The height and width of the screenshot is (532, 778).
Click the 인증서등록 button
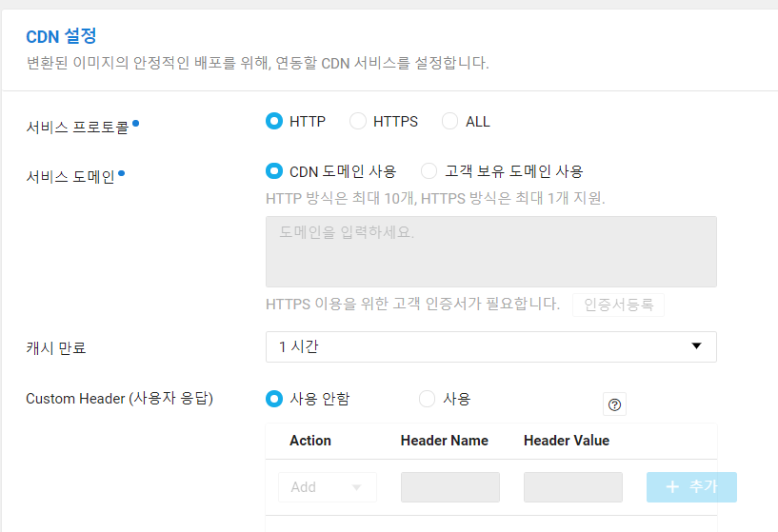pyautogui.click(x=618, y=305)
